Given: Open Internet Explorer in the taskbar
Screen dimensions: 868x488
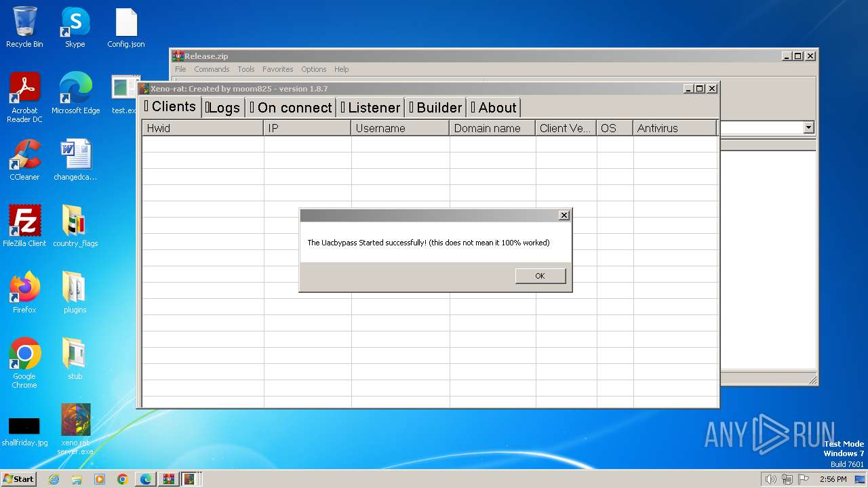Looking at the screenshot, I should coord(54,479).
